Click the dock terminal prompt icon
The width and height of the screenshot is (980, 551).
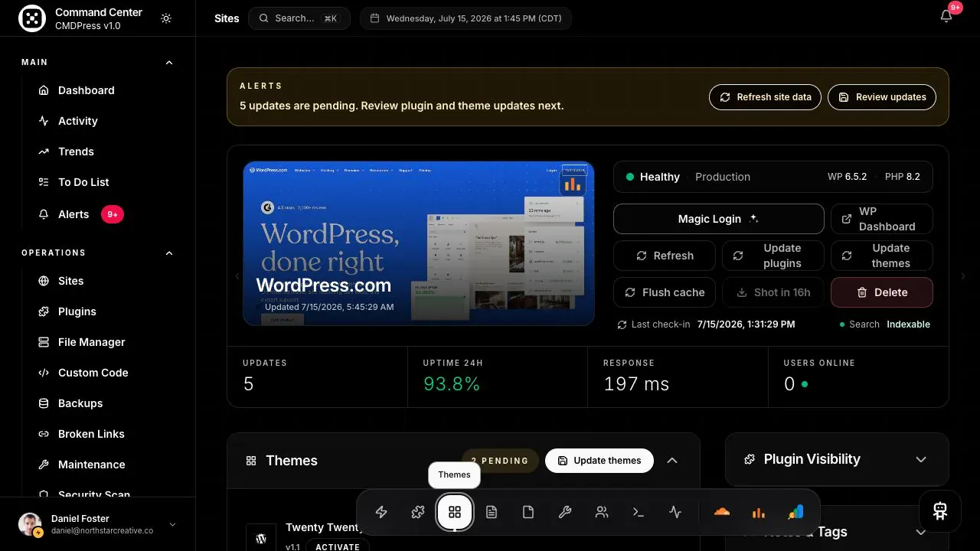639,513
